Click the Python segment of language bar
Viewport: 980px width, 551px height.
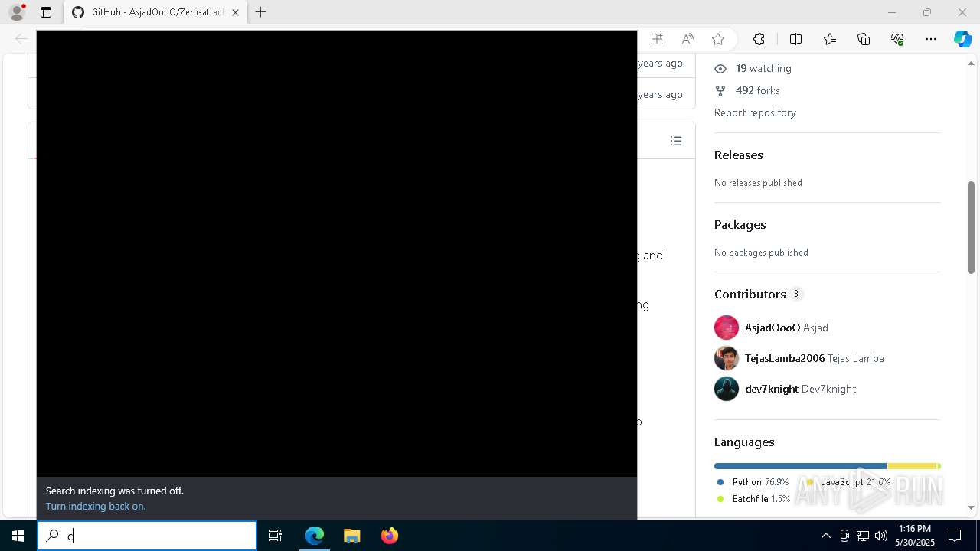(x=800, y=466)
